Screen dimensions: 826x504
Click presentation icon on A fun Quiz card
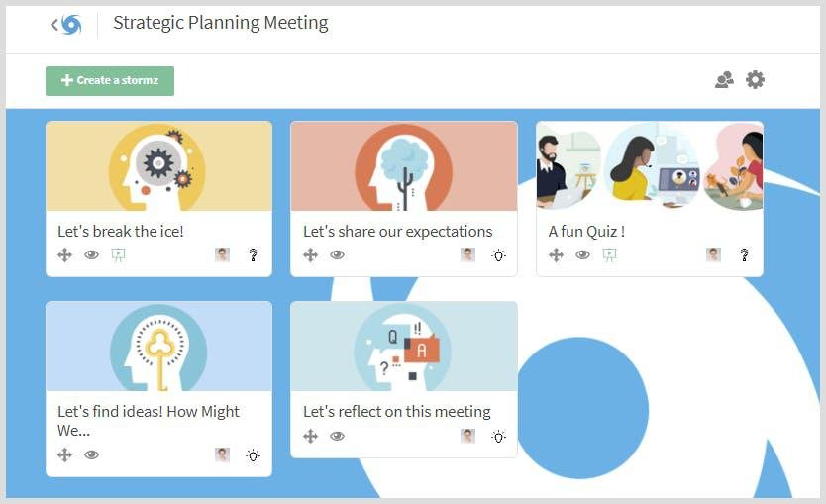[x=609, y=254]
